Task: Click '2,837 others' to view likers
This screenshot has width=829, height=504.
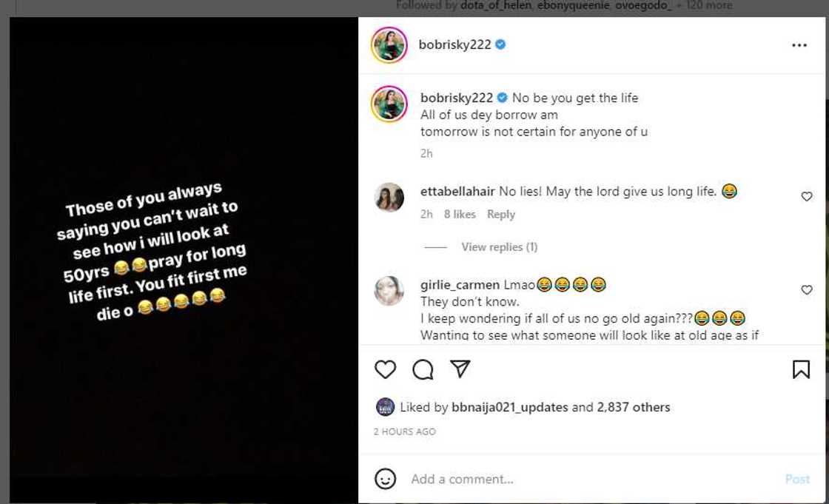Action: point(633,406)
